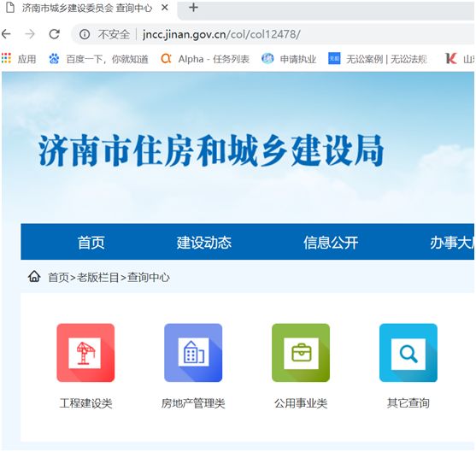This screenshot has height=452, width=476.
Task: Open the 其它查询 magnifier icon
Action: (408, 353)
